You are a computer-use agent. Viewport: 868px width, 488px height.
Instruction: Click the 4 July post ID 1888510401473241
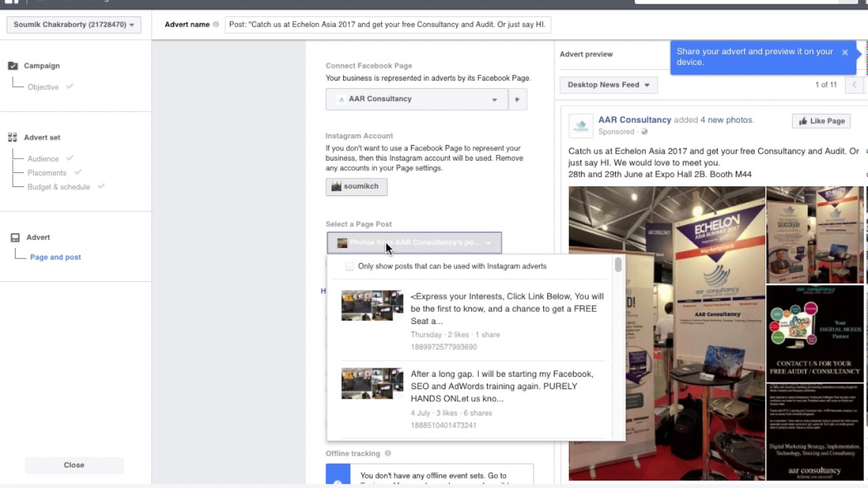[x=443, y=426]
